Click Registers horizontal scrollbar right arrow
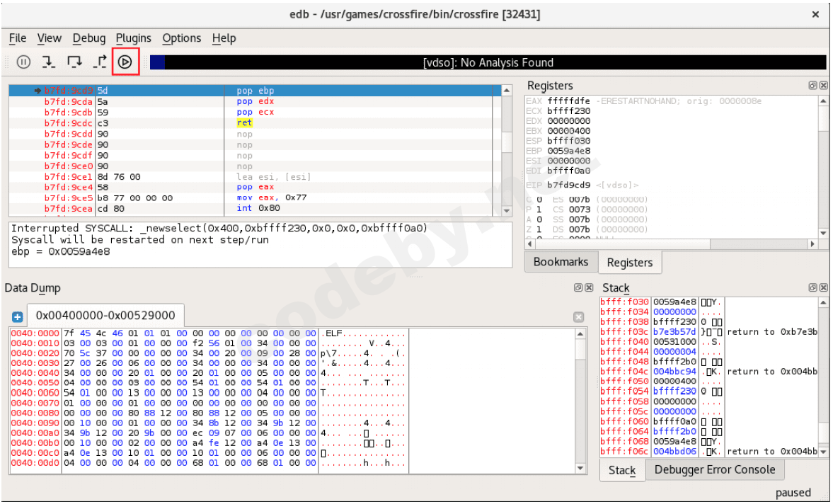Image resolution: width=833 pixels, height=504 pixels. pos(812,244)
